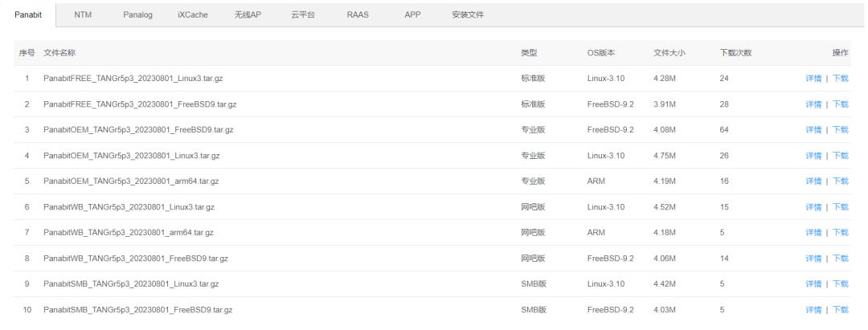Click the 序号 column header

pos(27,53)
